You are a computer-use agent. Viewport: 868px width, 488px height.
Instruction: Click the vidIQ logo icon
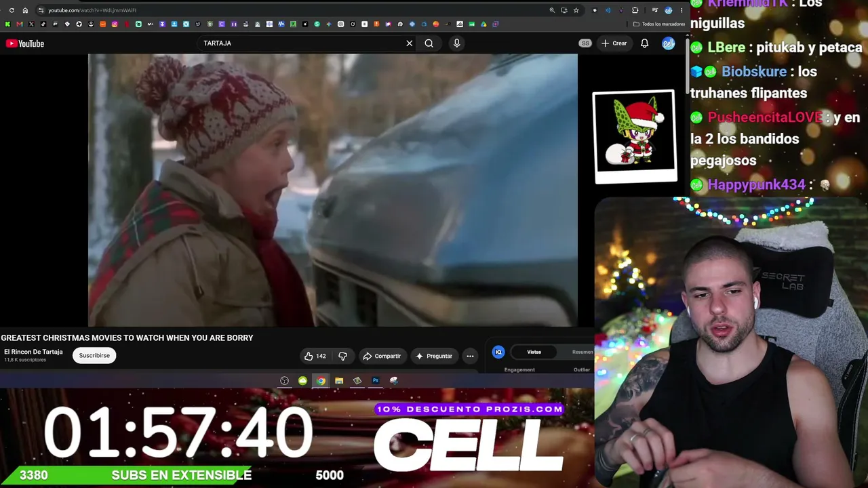(498, 352)
